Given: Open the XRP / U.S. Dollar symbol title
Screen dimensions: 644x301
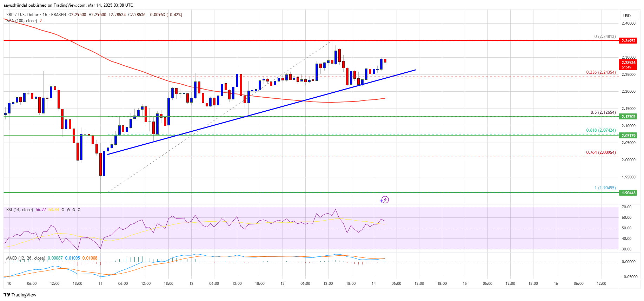Looking at the screenshot, I should tap(22, 15).
